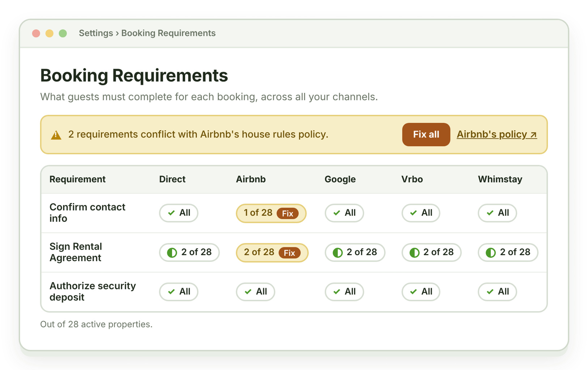Open Whimstay All pill for Authorize security deposit
The width and height of the screenshot is (588, 370).
point(497,292)
